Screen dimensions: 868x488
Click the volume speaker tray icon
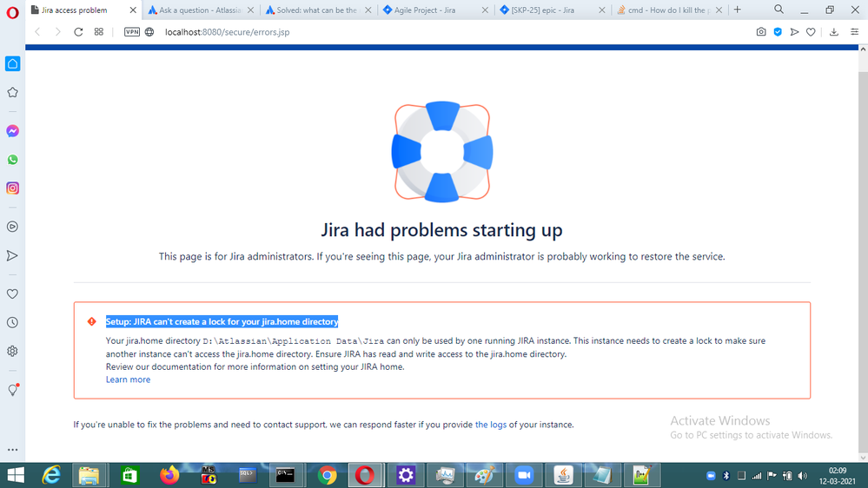tap(803, 476)
